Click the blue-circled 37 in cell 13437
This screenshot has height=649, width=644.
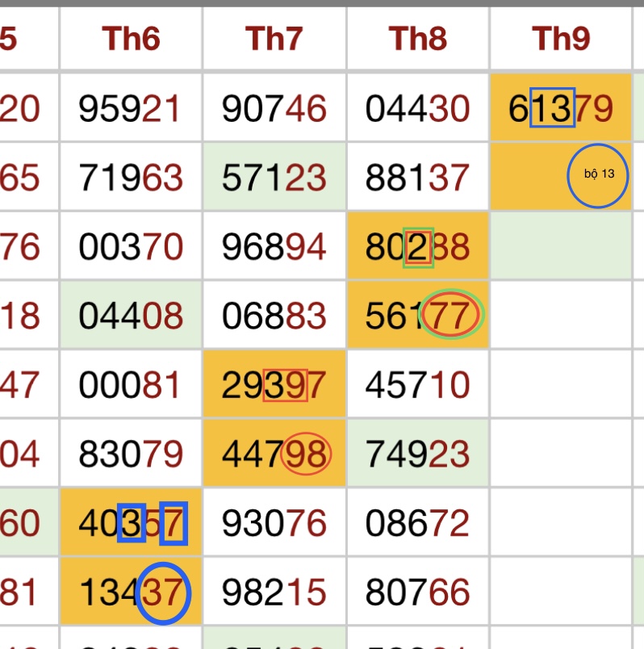click(x=164, y=593)
